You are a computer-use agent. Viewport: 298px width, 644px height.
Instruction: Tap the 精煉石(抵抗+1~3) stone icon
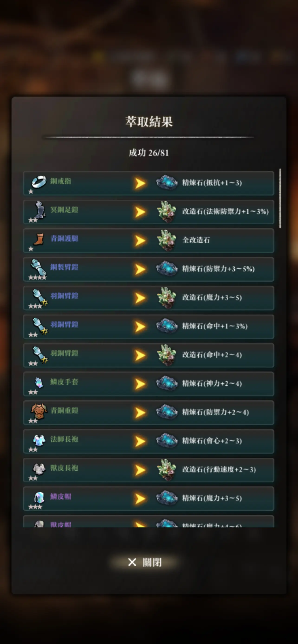[167, 183]
